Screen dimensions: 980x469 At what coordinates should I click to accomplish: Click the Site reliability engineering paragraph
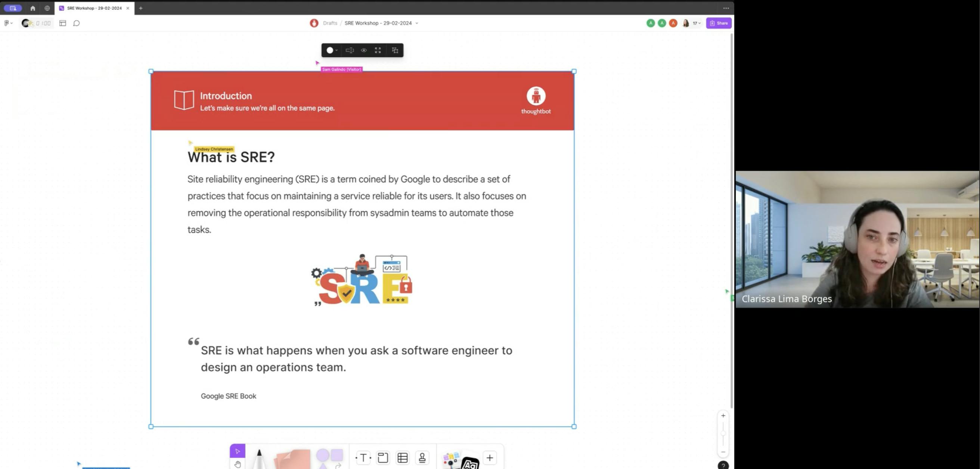pyautogui.click(x=356, y=204)
